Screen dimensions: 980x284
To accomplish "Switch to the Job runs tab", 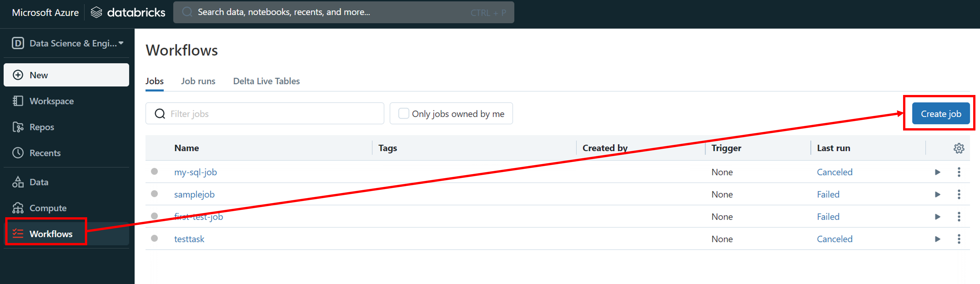I will (x=198, y=81).
